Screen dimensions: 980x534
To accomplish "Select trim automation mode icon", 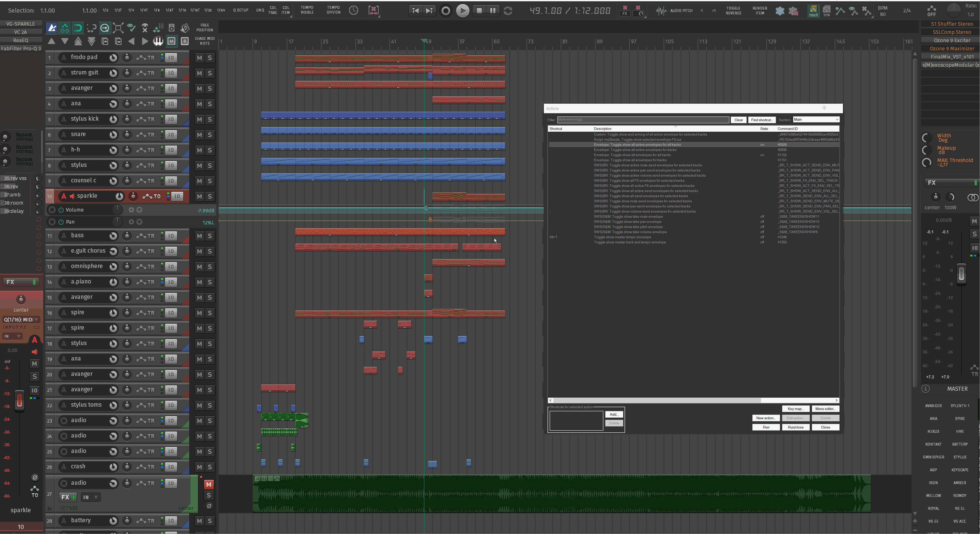I will click(x=826, y=11).
